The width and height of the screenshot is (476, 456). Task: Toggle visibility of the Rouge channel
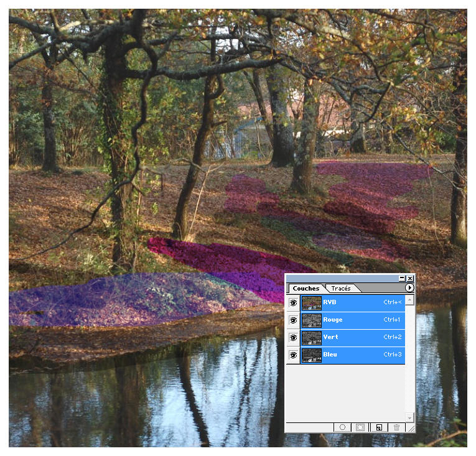[x=293, y=320]
